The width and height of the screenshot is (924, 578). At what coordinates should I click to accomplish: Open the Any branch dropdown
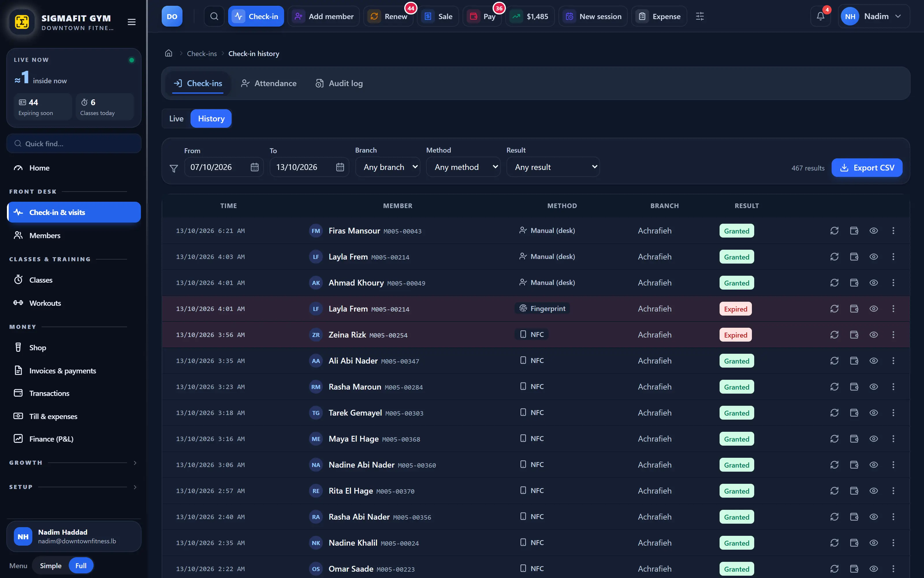[388, 167]
